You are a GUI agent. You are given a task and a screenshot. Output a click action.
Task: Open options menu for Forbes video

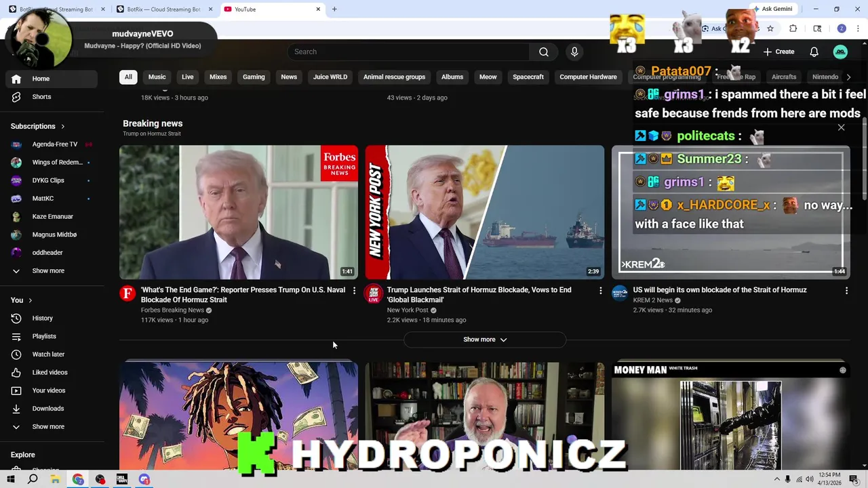(x=354, y=291)
